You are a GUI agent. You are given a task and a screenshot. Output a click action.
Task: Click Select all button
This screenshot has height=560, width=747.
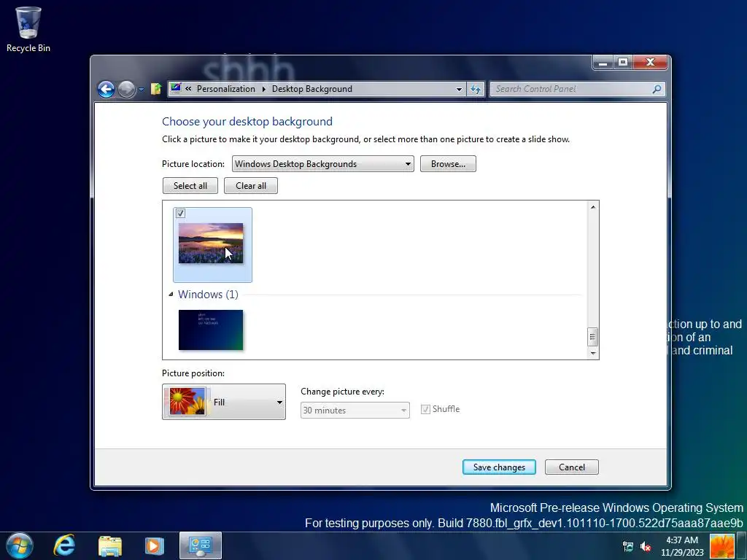coord(190,186)
